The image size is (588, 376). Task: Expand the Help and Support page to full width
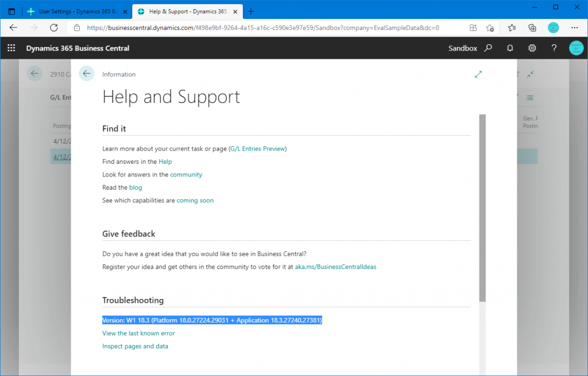click(x=478, y=74)
